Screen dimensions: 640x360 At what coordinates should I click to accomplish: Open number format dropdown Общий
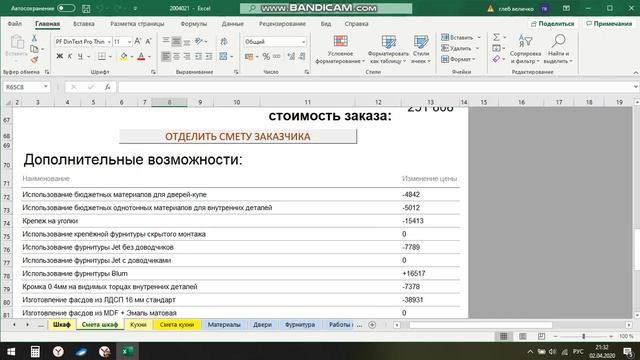click(303, 42)
